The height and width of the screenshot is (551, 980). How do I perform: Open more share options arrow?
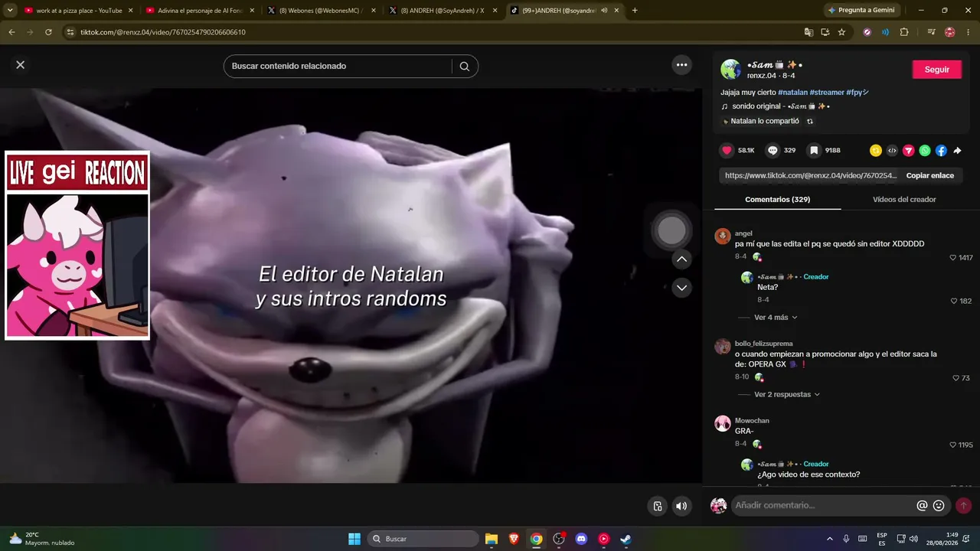point(957,151)
